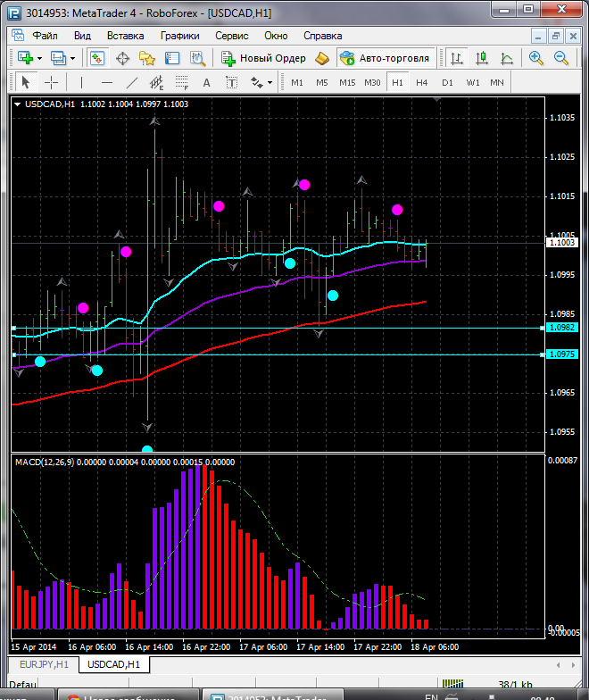
Task: Open the profiles dropdown arrow
Action: point(73,58)
